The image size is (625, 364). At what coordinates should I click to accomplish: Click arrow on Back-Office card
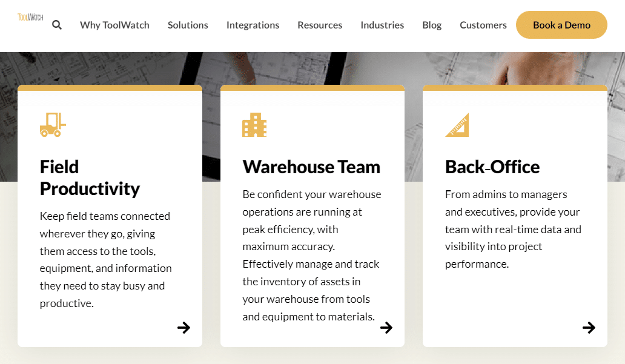[x=589, y=328]
